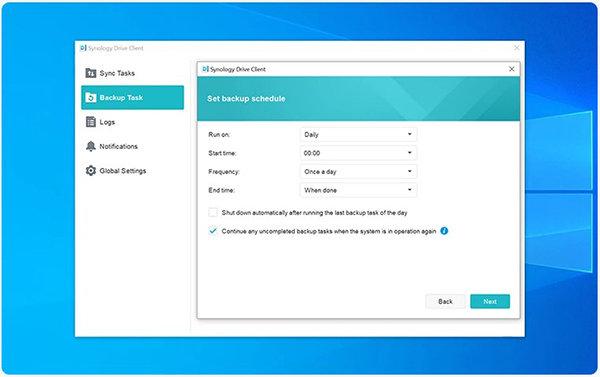Click the End time: label
The image size is (600, 377).
[x=222, y=190]
